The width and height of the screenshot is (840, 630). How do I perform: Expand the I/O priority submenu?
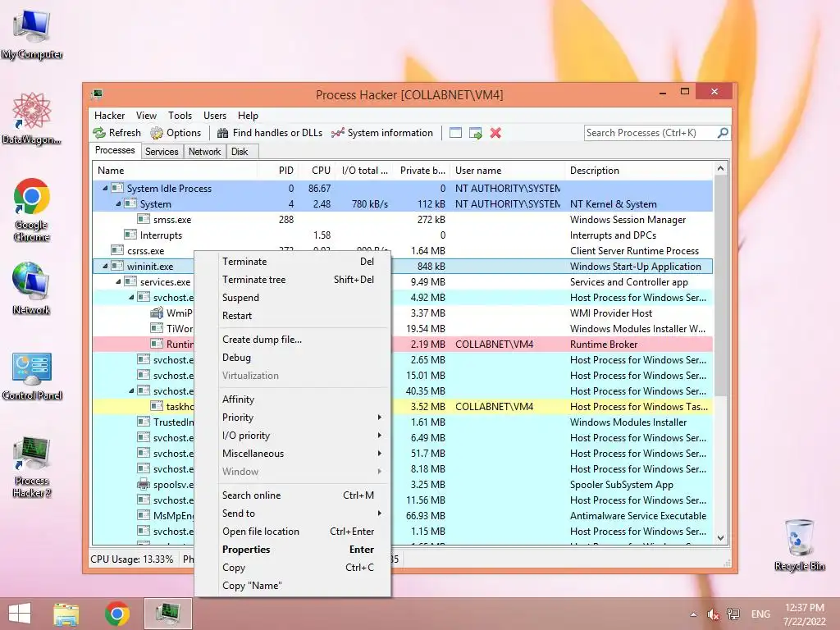(x=293, y=436)
